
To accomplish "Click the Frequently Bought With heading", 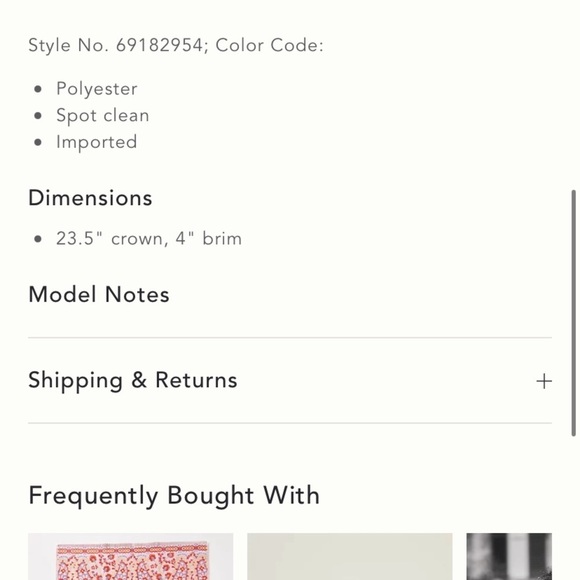I will (x=174, y=496).
